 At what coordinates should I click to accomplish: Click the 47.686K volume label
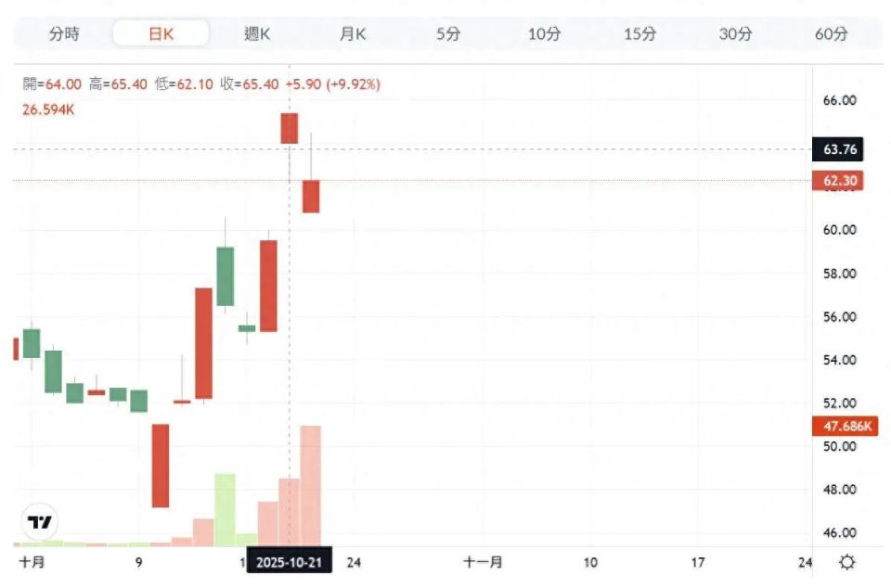(x=842, y=427)
